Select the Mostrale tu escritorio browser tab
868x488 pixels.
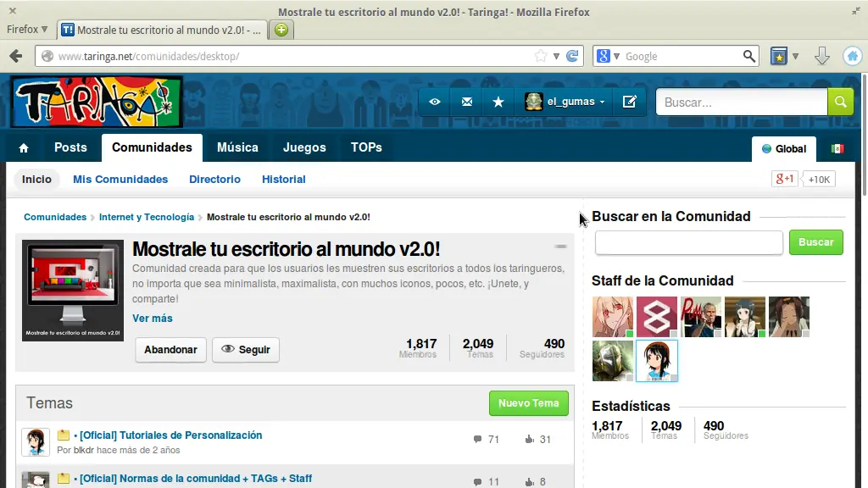click(x=162, y=30)
